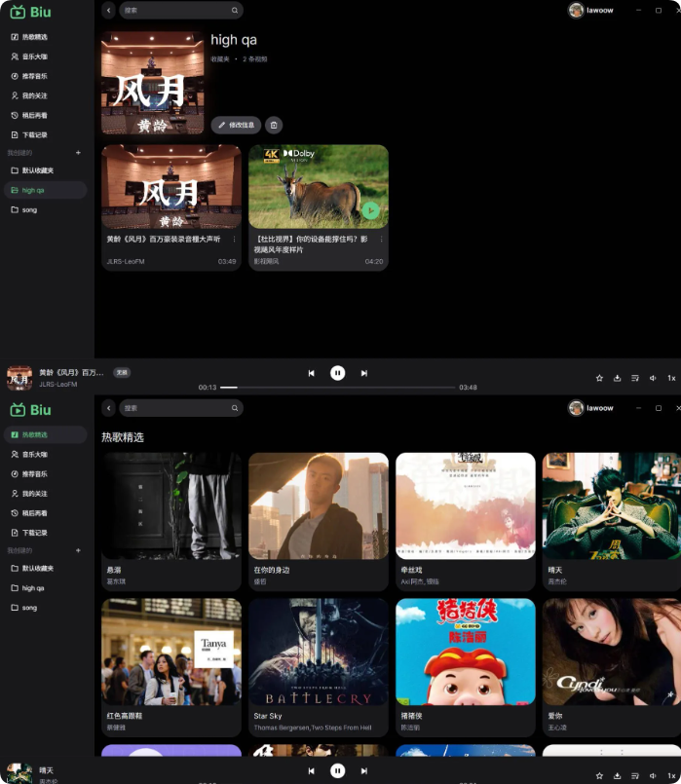Screen dimensions: 681x784
Task: Download 晴天 from its player bar
Action: tap(617, 776)
